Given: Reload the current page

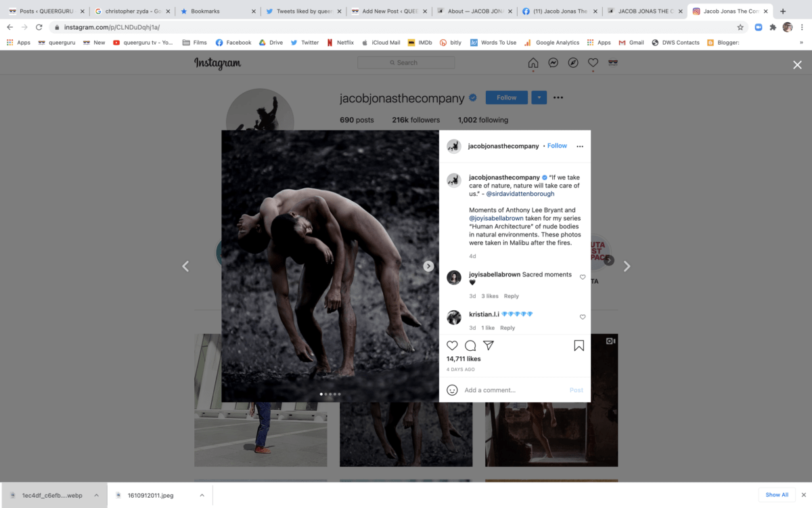Looking at the screenshot, I should coord(39,27).
